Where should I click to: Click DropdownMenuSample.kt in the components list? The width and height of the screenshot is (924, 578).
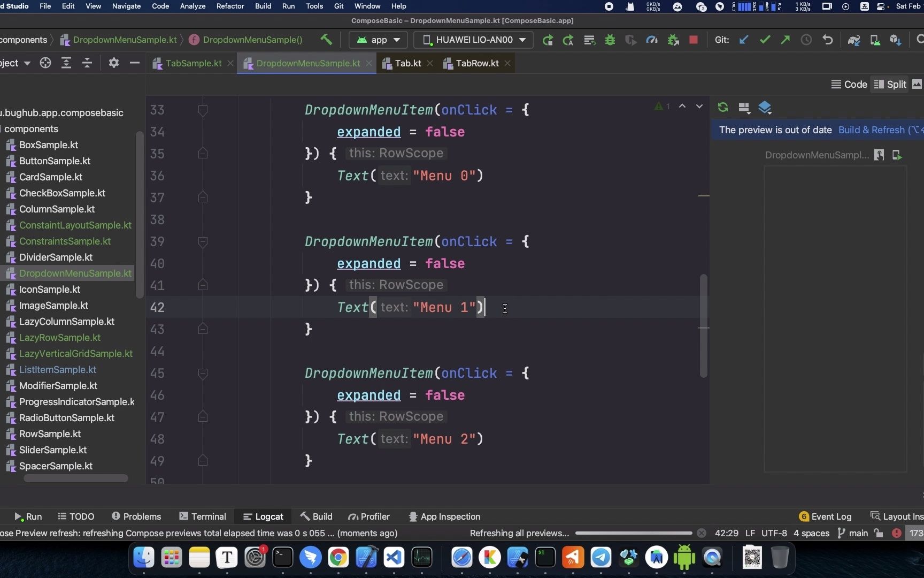[74, 273]
